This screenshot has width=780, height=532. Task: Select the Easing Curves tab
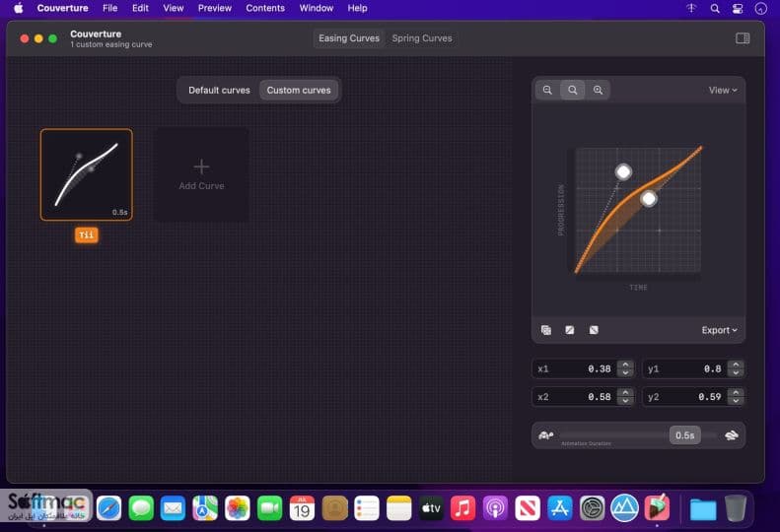(349, 38)
